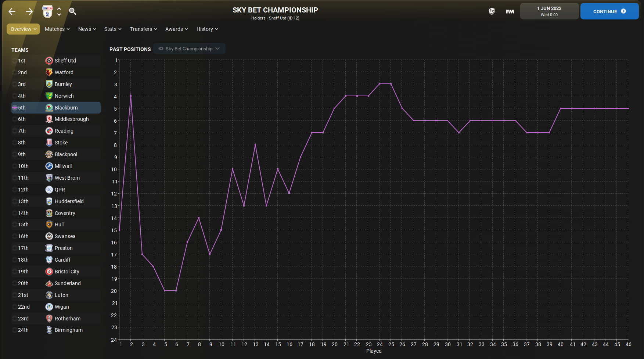Click the Watford club badge
The width and height of the screenshot is (644, 359).
49,72
